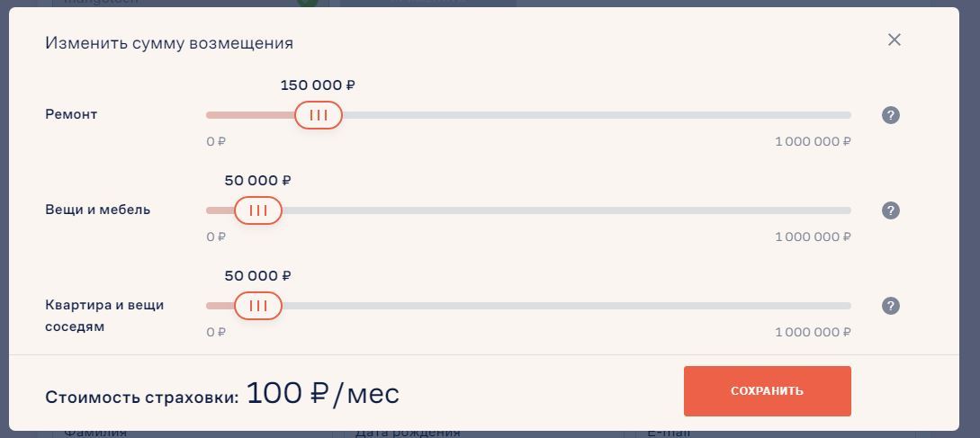Click the Ремонт row label
Image resolution: width=980 pixels, height=438 pixels.
point(71,115)
